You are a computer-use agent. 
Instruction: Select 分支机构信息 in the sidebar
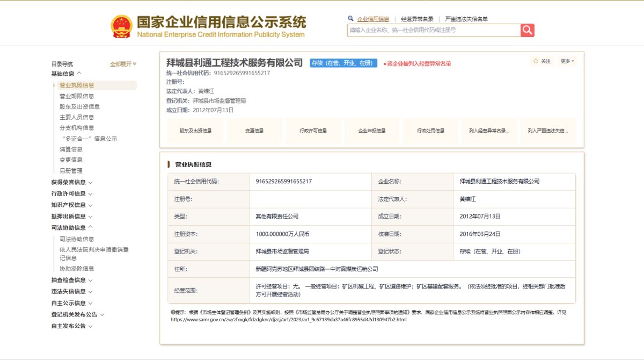pos(77,128)
